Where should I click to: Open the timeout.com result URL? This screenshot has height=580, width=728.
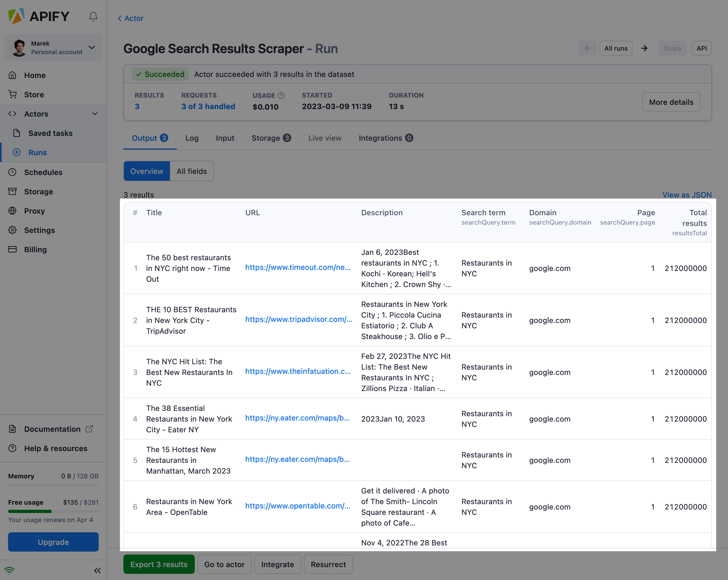pos(297,267)
